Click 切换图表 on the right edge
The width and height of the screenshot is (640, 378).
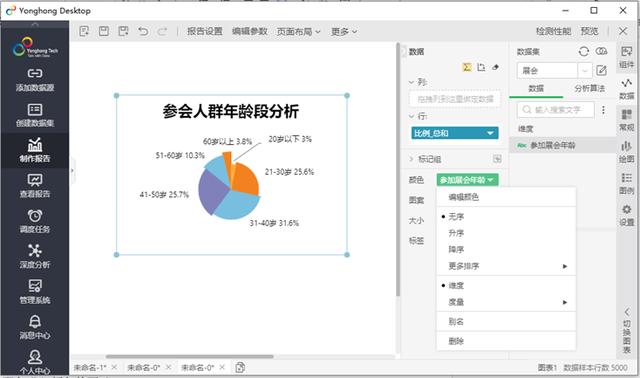627,331
